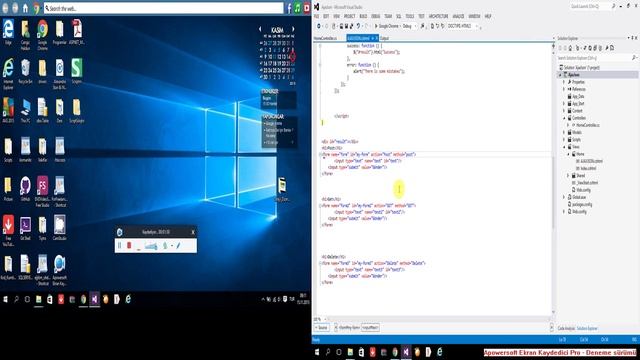Close the recorder toolbar window
This screenshot has width=640, height=360.
tap(193, 232)
